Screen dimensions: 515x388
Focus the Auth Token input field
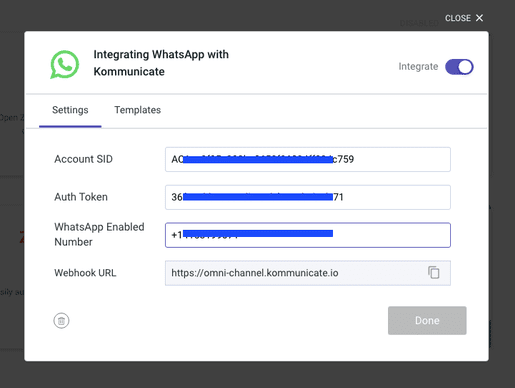308,197
